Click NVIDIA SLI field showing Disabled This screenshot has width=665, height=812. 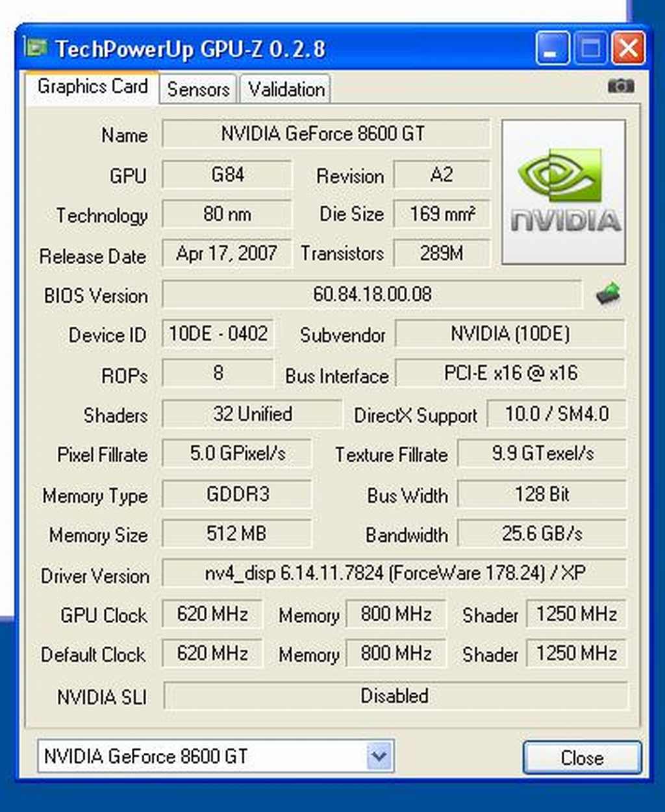pyautogui.click(x=395, y=696)
